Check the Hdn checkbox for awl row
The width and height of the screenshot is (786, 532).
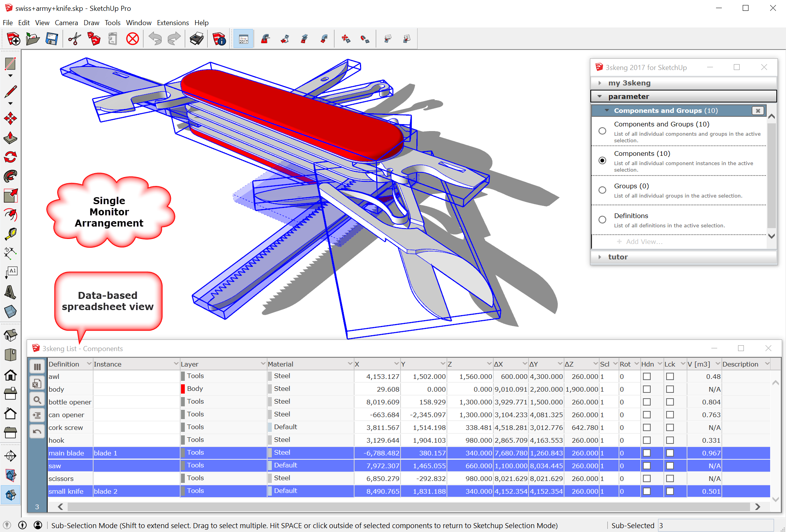(646, 376)
